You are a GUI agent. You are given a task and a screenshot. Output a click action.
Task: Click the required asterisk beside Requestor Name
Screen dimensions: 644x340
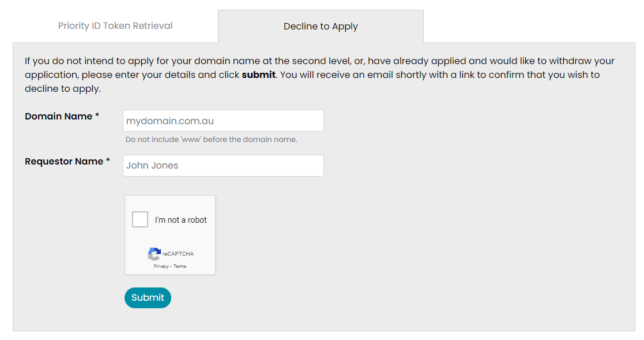108,161
